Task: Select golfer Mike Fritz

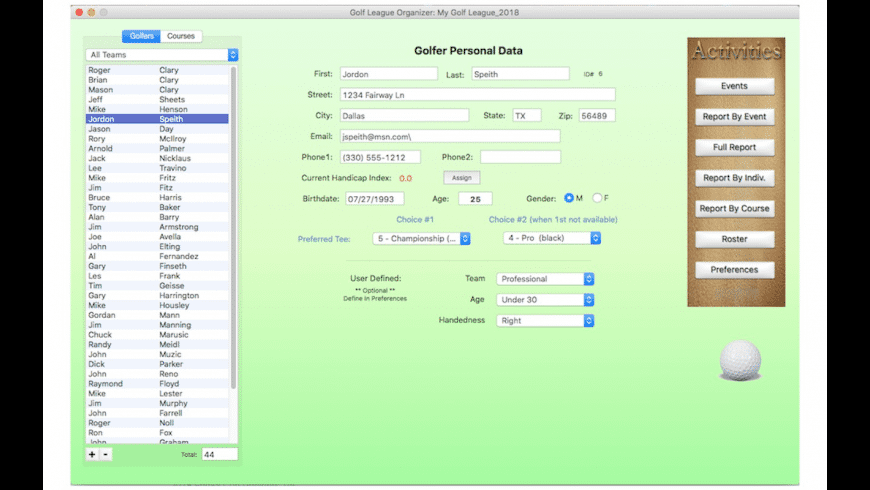Action: tap(157, 178)
